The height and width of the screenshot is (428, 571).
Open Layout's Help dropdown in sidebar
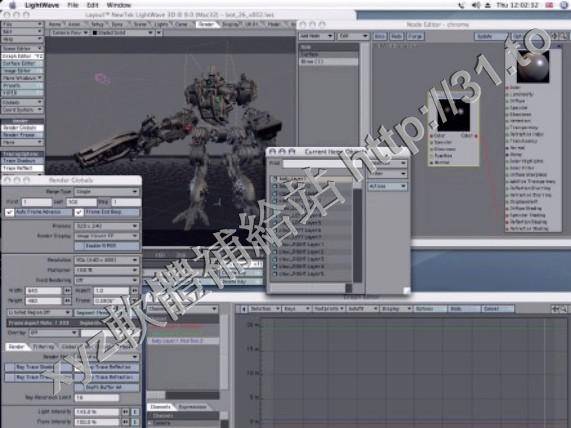[x=22, y=39]
